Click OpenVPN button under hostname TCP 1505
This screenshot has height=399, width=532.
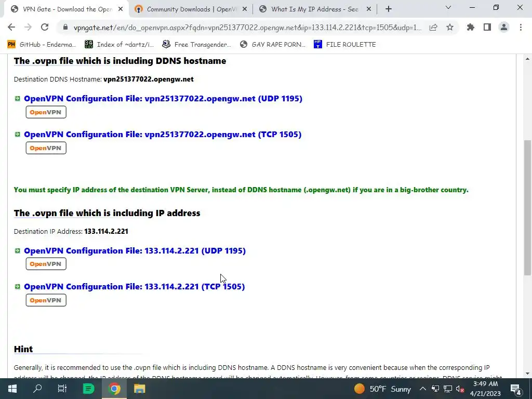click(x=46, y=148)
